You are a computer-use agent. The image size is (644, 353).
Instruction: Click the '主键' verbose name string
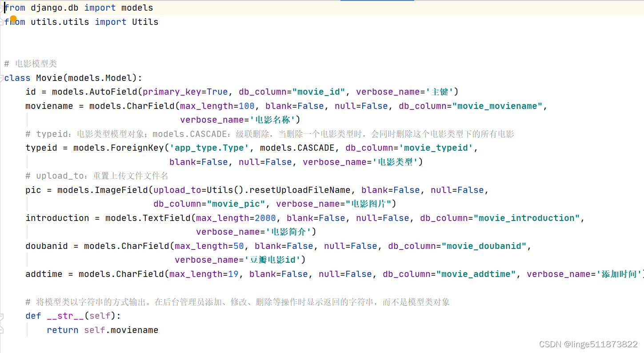point(440,92)
